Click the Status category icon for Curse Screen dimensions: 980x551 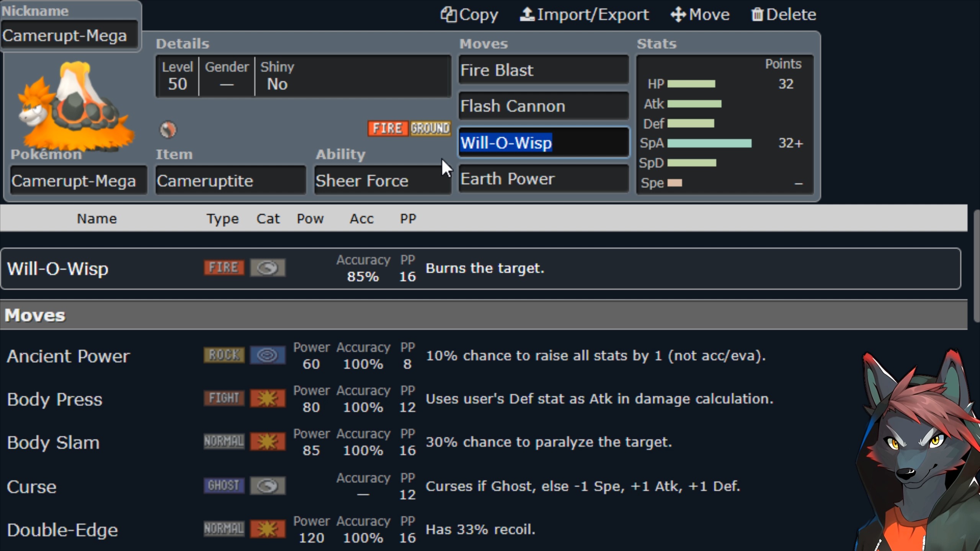(x=268, y=486)
